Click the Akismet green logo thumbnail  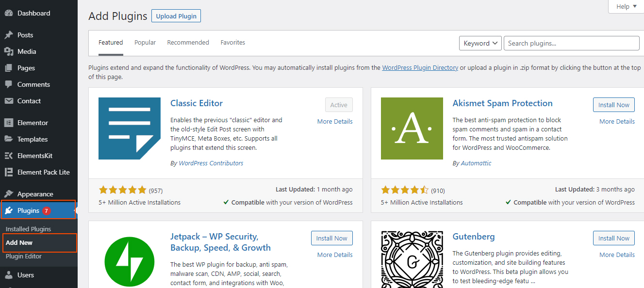(412, 128)
